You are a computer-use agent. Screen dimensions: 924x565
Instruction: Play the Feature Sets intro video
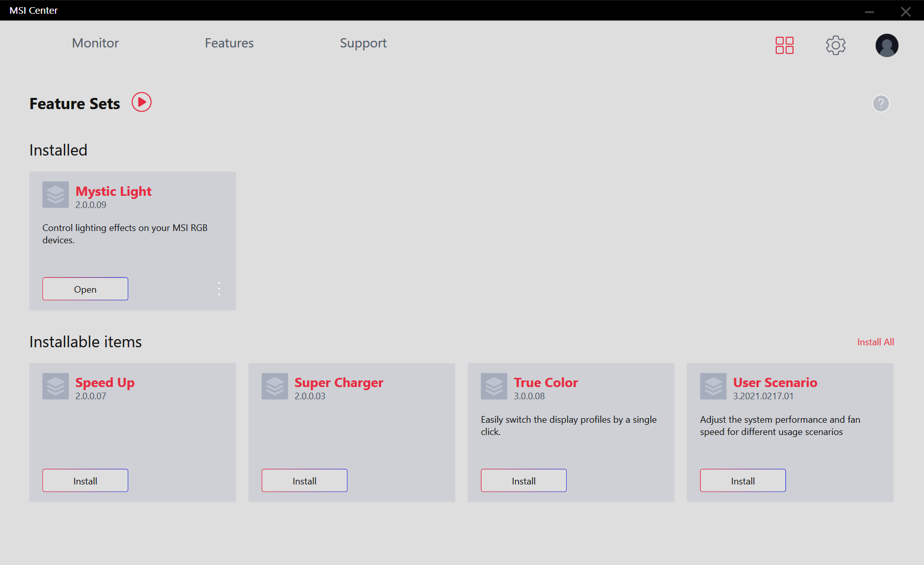click(x=142, y=102)
